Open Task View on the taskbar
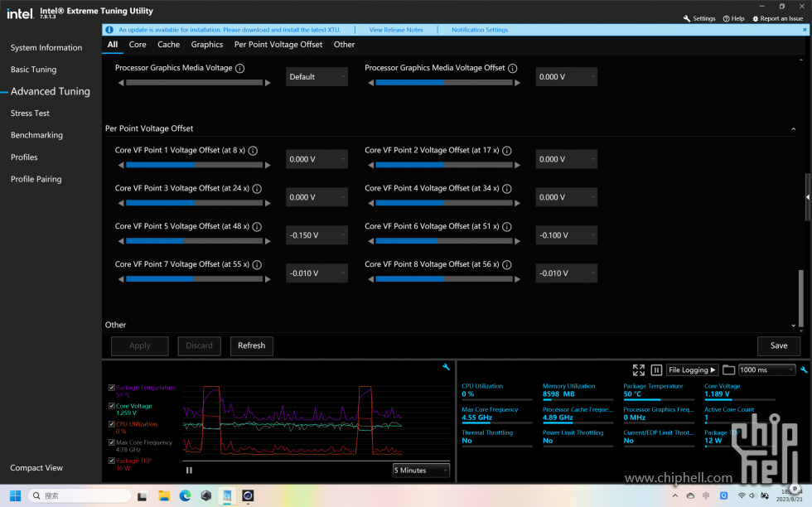 pos(143,495)
